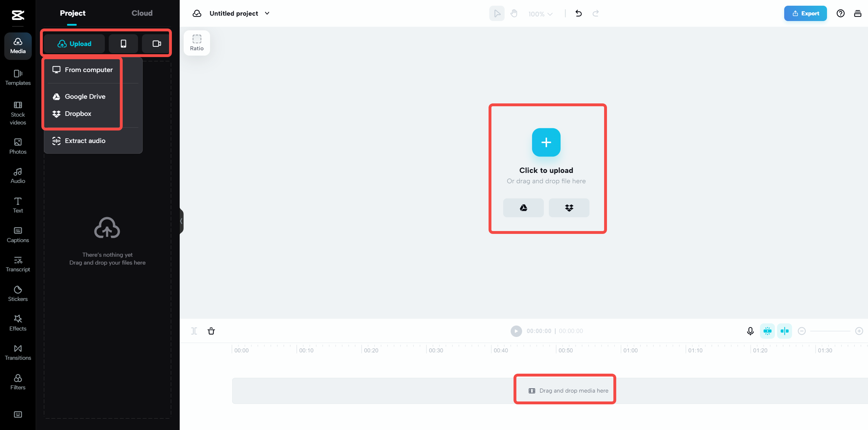Expand the project title dropdown

[267, 13]
